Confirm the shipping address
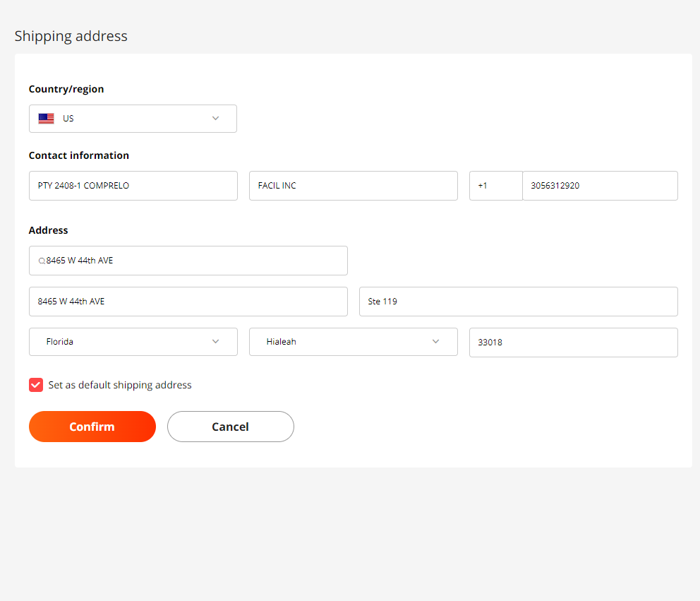Image resolution: width=700 pixels, height=601 pixels. coord(92,427)
